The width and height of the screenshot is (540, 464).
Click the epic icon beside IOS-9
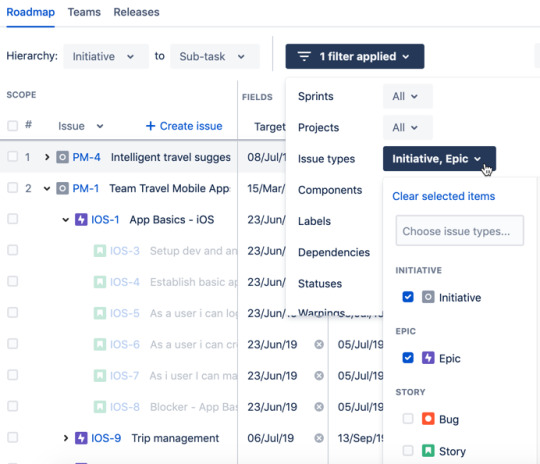coord(81,438)
